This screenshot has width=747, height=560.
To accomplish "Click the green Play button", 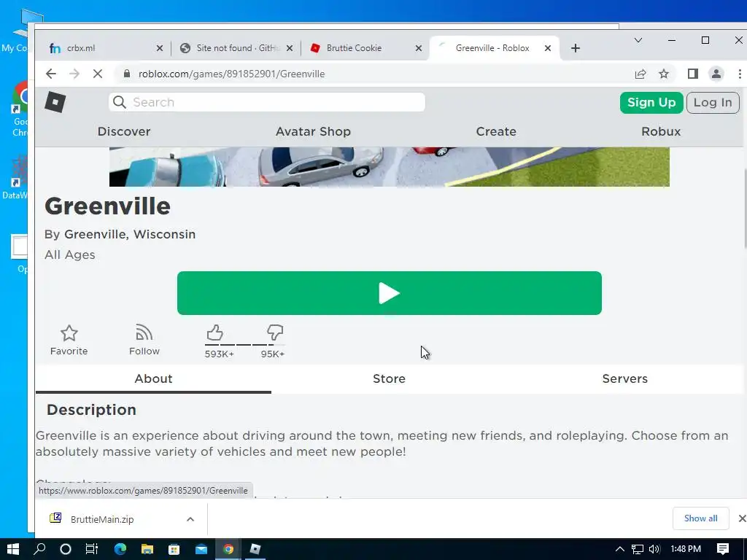I will pos(390,293).
